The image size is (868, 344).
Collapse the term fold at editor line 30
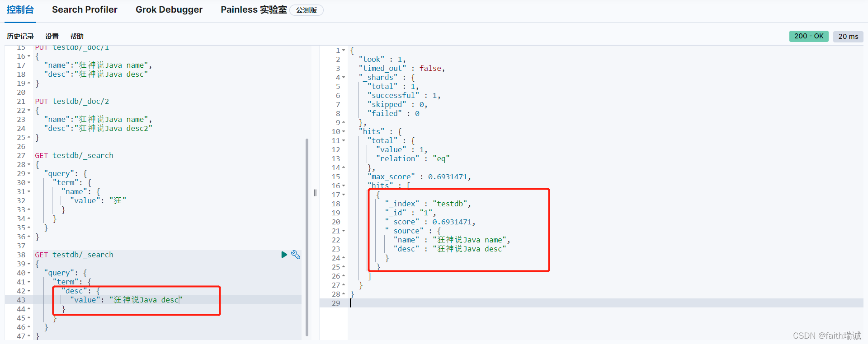coord(29,183)
